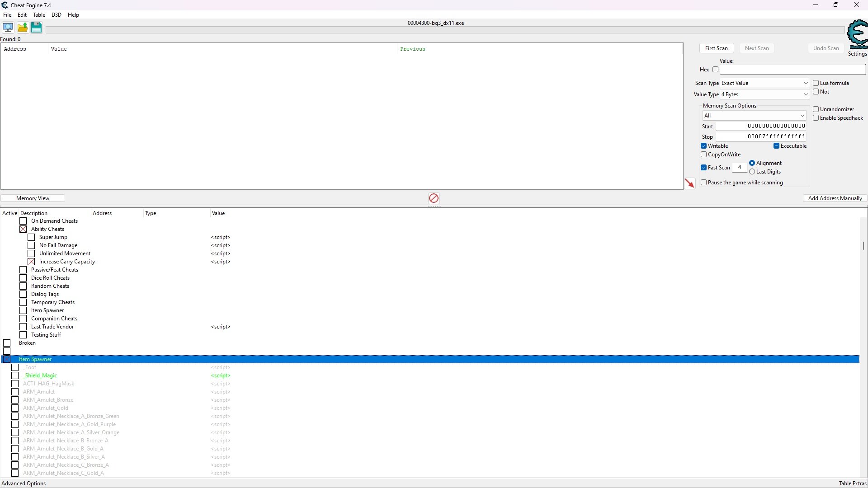The height and width of the screenshot is (488, 868).
Task: Click the red clear address list icon
Action: (434, 198)
